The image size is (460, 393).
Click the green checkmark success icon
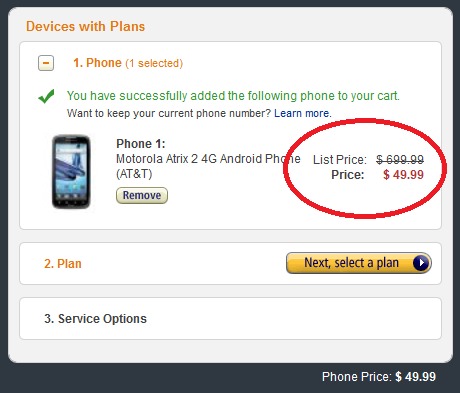pyautogui.click(x=46, y=96)
